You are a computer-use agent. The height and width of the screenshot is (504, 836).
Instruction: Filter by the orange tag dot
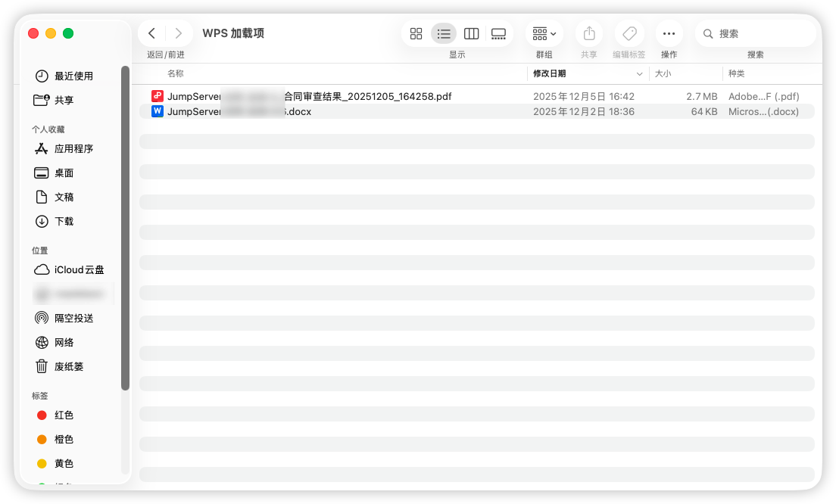(x=42, y=440)
